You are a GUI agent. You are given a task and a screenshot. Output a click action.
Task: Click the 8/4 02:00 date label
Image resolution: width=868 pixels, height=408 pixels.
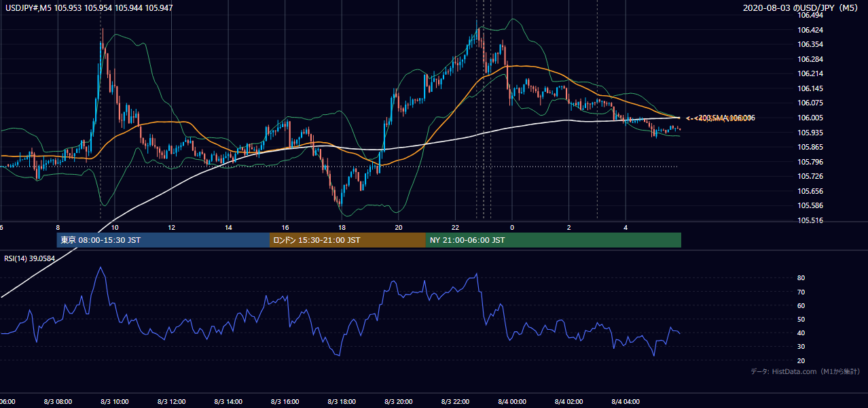(569, 402)
